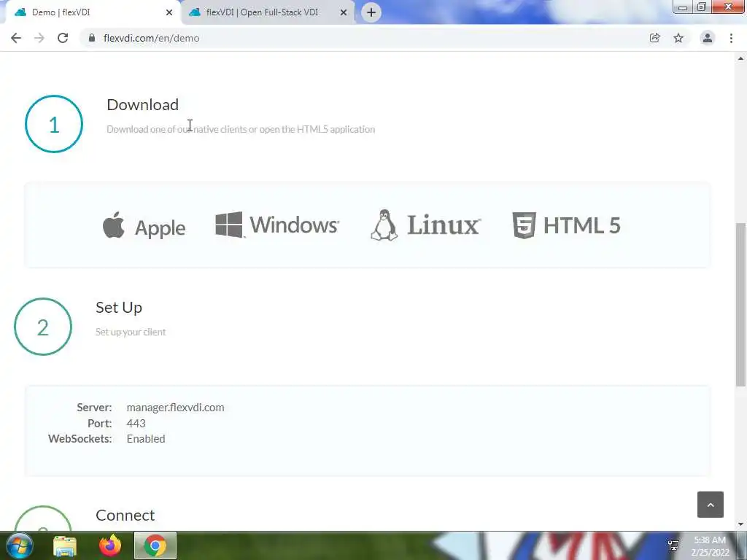Minimize the Chrome window

[683, 7]
